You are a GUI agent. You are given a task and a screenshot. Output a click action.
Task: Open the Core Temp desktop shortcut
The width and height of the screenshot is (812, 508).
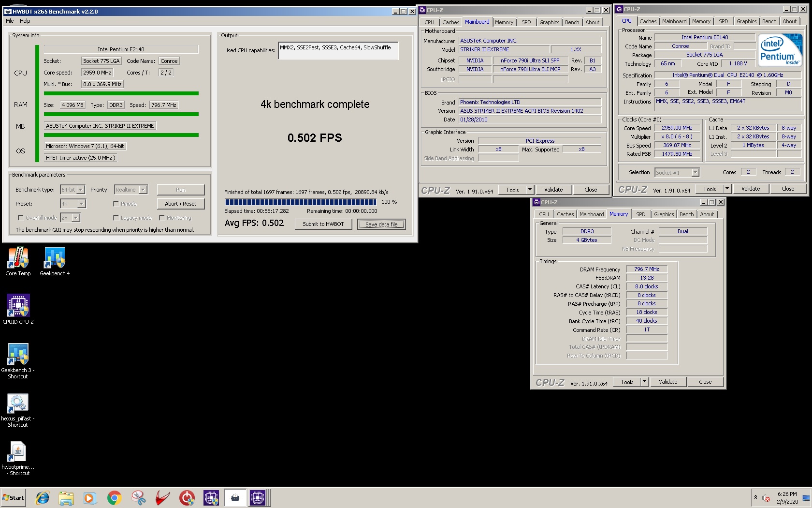pos(18,261)
